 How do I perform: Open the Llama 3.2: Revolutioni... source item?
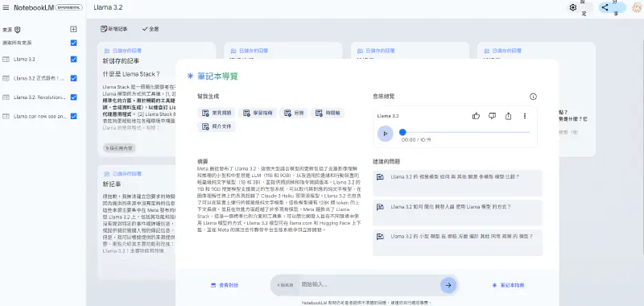(39, 97)
